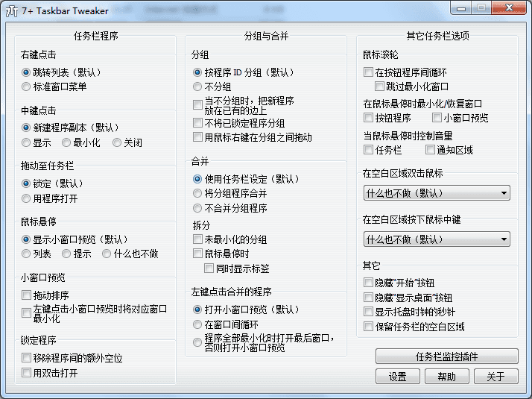Image resolution: width=532 pixels, height=399 pixels.
Task: Click the 7+ Taskbar Tweaker title bar icon
Action: point(12,11)
